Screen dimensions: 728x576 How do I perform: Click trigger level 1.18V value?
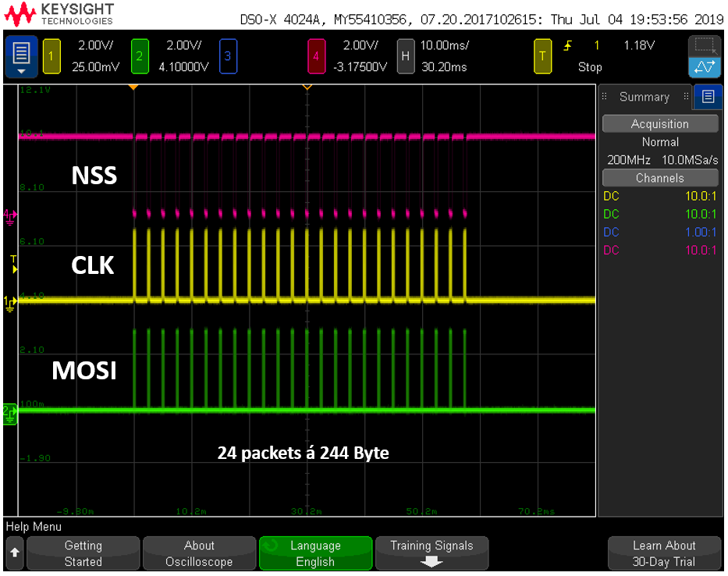coord(639,45)
